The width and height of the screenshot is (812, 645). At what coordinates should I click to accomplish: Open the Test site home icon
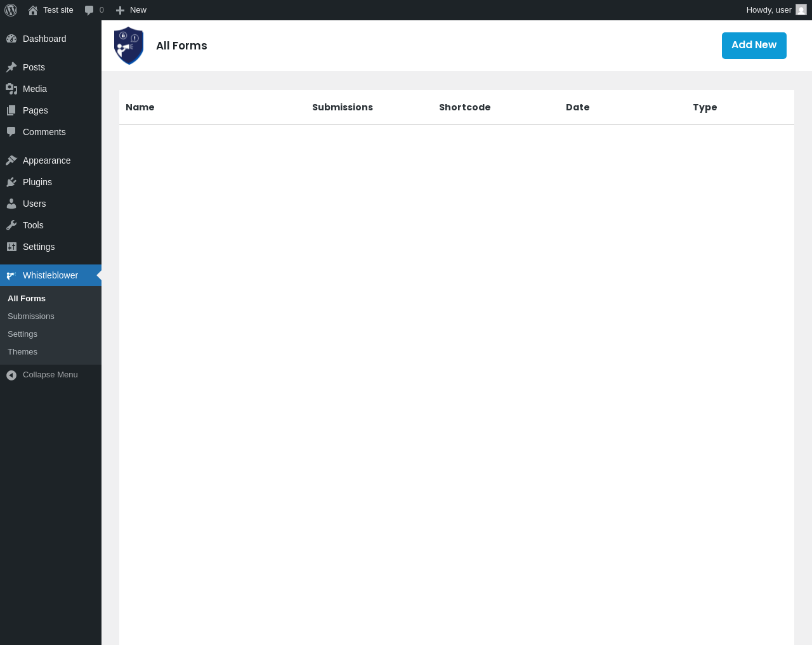pyautogui.click(x=33, y=10)
